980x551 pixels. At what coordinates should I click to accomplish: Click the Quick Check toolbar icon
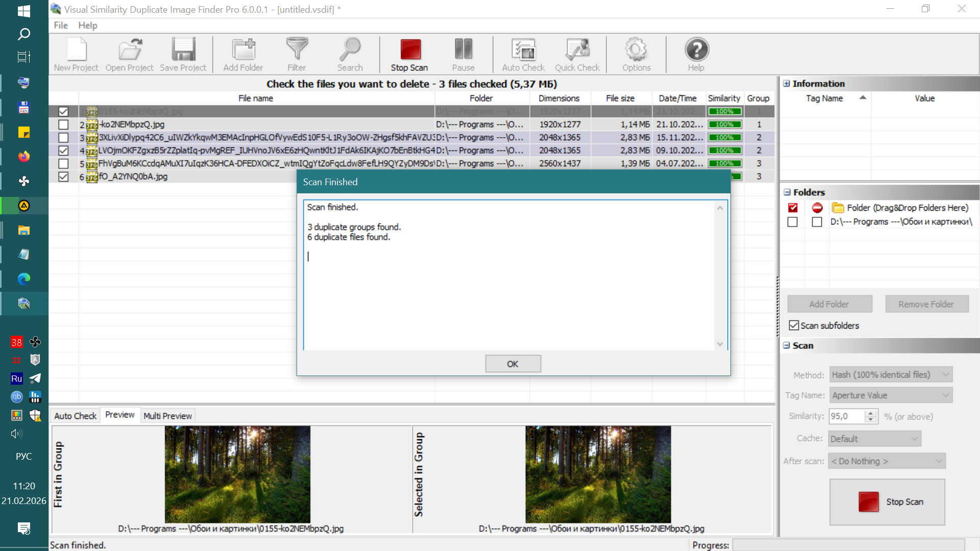point(577,55)
